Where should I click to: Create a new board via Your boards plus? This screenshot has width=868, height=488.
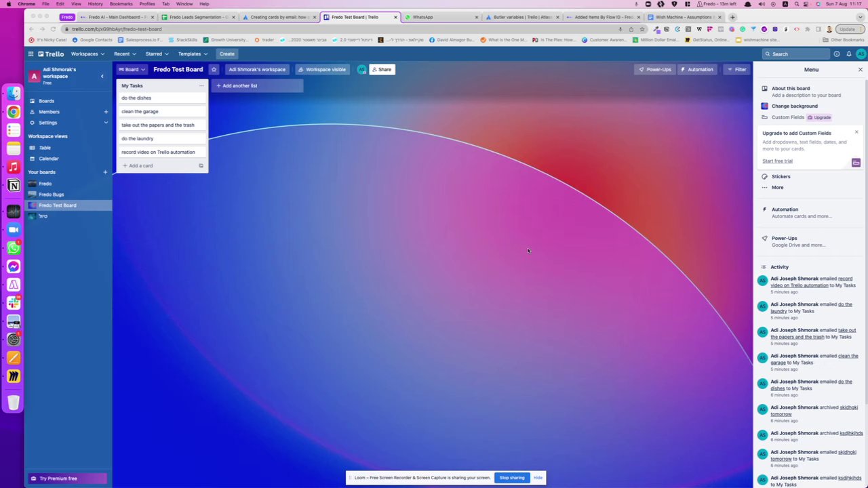105,172
